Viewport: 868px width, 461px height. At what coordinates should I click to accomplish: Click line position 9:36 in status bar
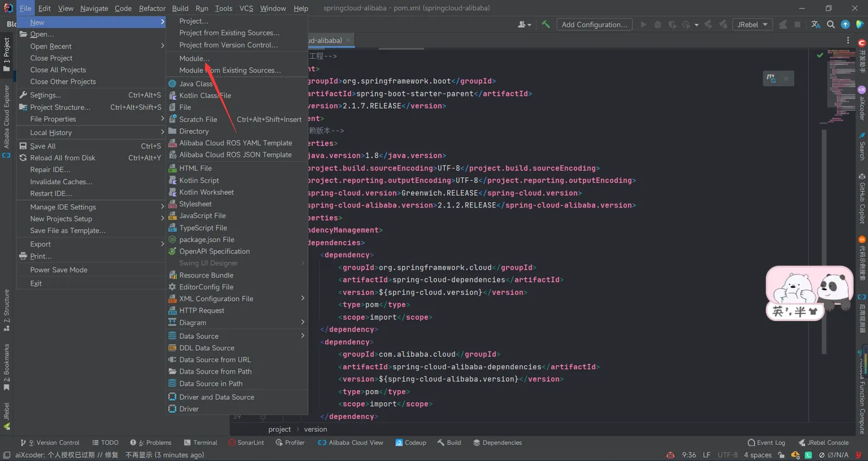pyautogui.click(x=689, y=455)
